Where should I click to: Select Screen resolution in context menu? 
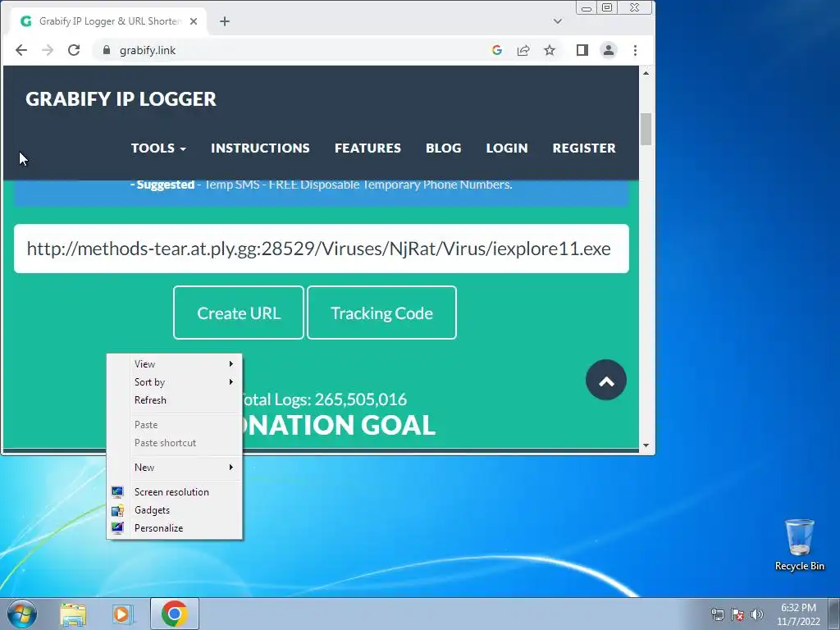pos(175,492)
